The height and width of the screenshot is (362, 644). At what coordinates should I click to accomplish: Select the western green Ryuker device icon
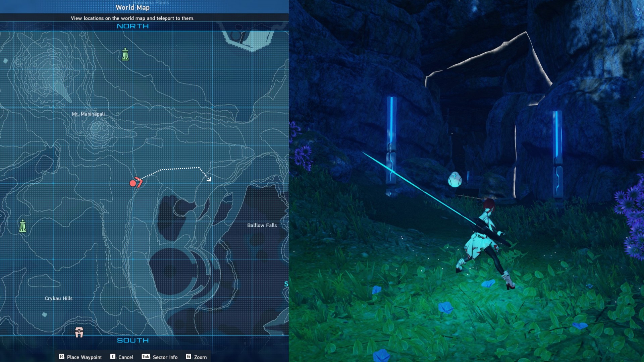[22, 226]
